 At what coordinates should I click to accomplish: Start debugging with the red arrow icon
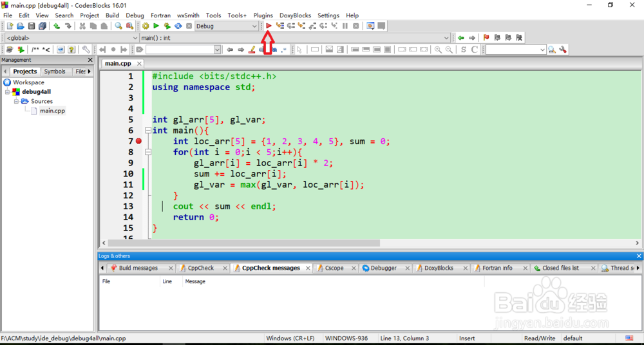point(269,26)
